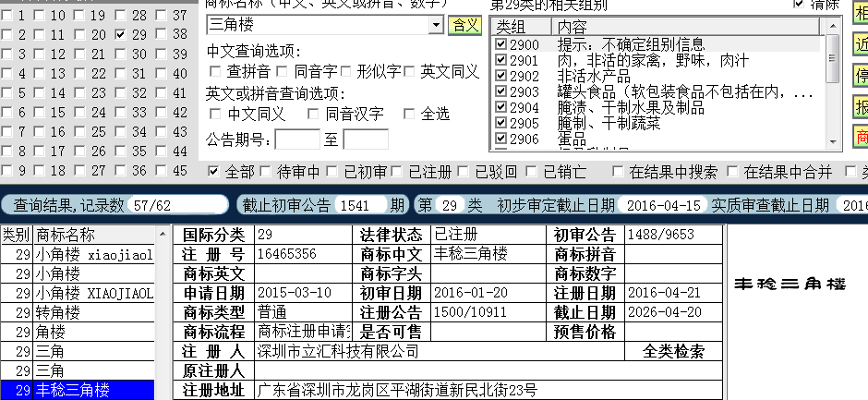This screenshot has width=868, height=400.
Task: Enable 形似字 option
Action: (x=346, y=71)
